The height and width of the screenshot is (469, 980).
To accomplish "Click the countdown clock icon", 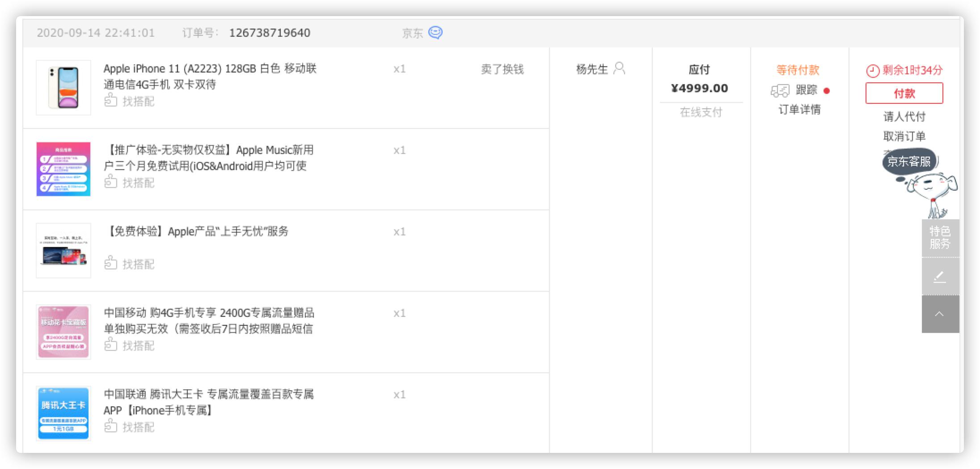I will (x=872, y=71).
